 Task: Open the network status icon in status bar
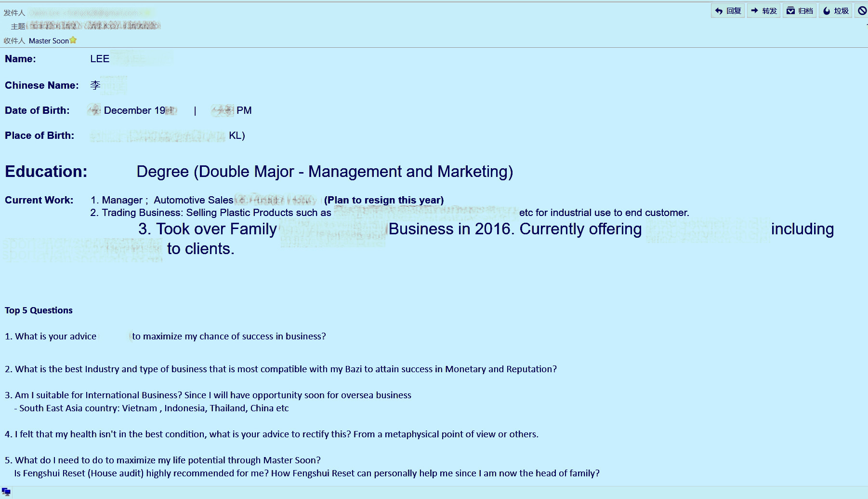pyautogui.click(x=6, y=492)
